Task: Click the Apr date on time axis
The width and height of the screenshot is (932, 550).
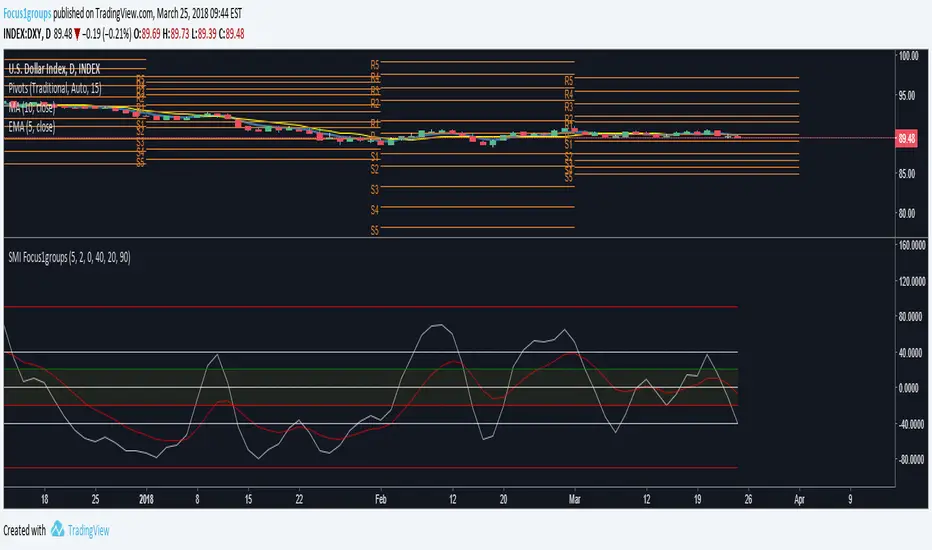Action: tap(799, 499)
